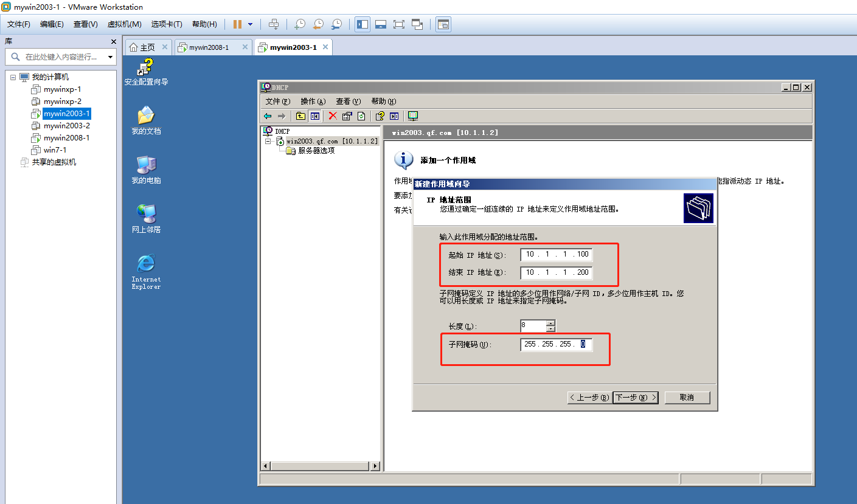The image size is (857, 504).
Task: Click the send Ctrl+Alt+Del icon
Action: coord(274,24)
